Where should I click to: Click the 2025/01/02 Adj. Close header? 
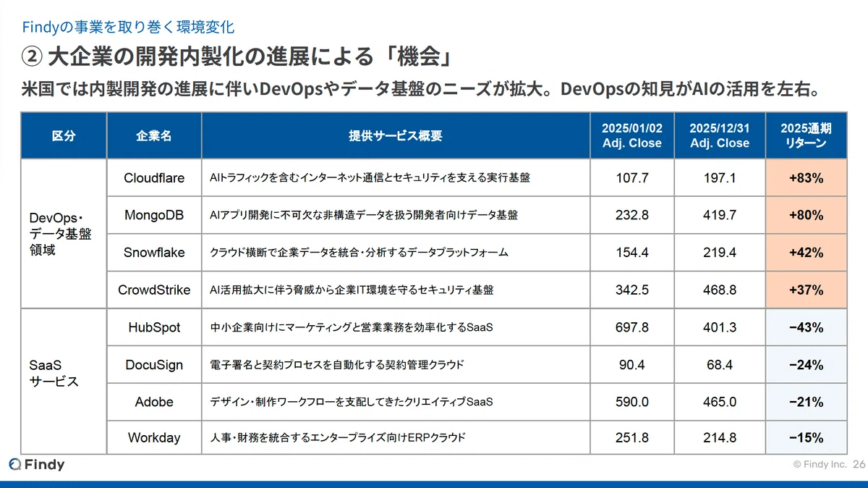[632, 135]
